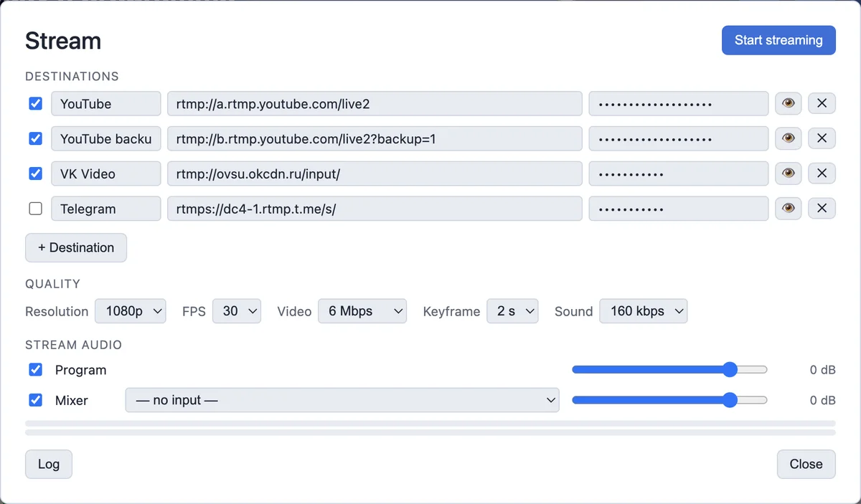This screenshot has height=504, width=861.
Task: Change the Video bitrate dropdown
Action: [x=362, y=311]
